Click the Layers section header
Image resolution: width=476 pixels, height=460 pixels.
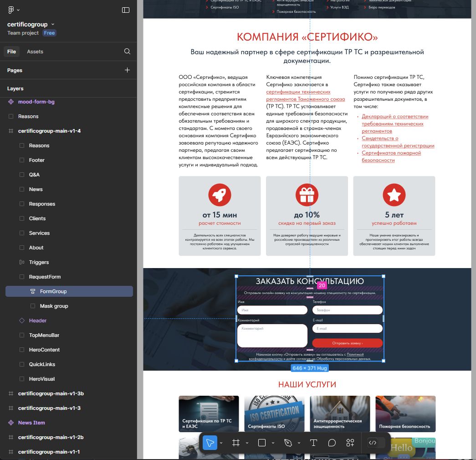(15, 88)
